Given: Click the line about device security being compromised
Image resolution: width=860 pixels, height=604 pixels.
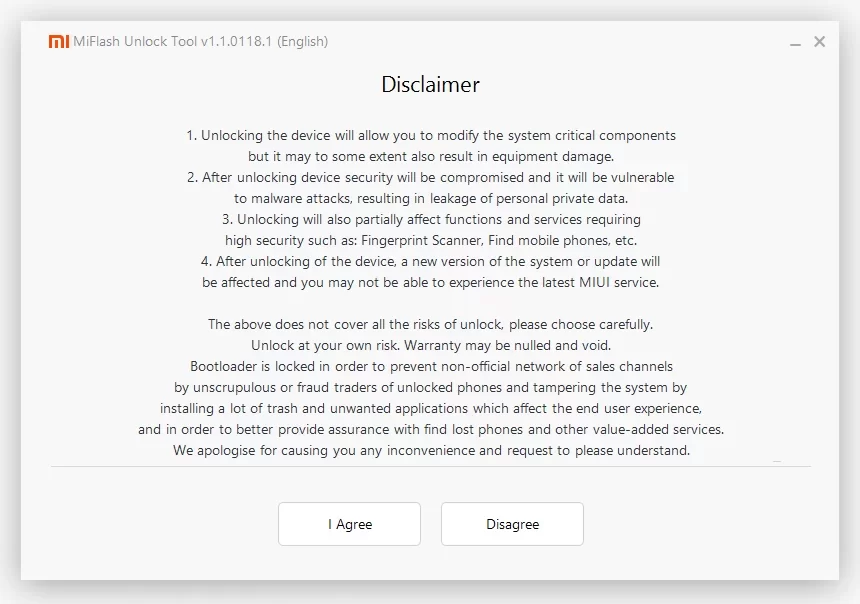Looking at the screenshot, I should tap(430, 177).
